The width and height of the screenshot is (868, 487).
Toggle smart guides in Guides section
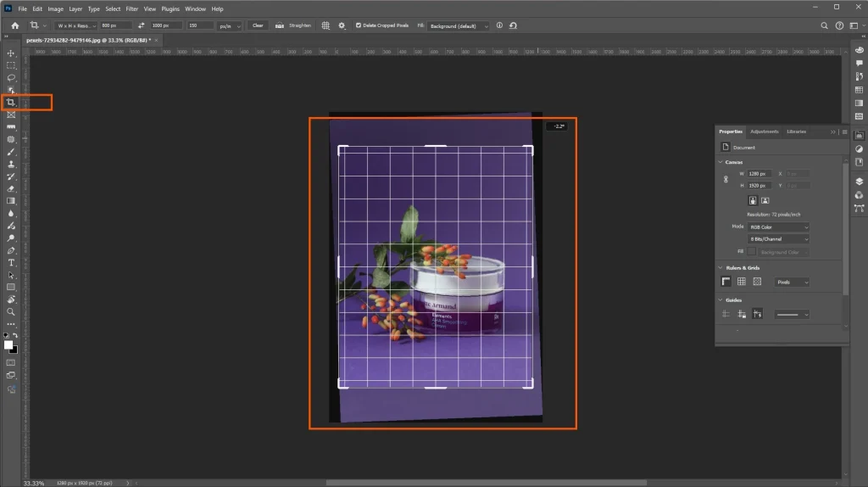757,314
